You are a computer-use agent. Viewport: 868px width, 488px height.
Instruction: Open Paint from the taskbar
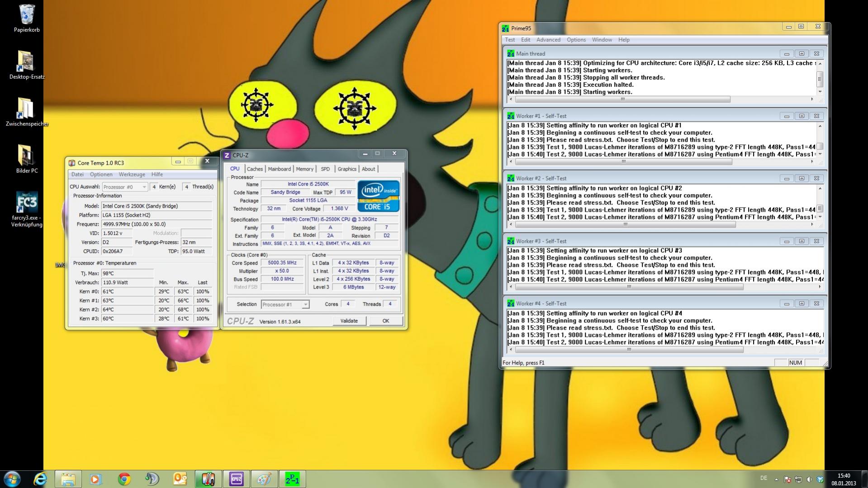pos(264,479)
